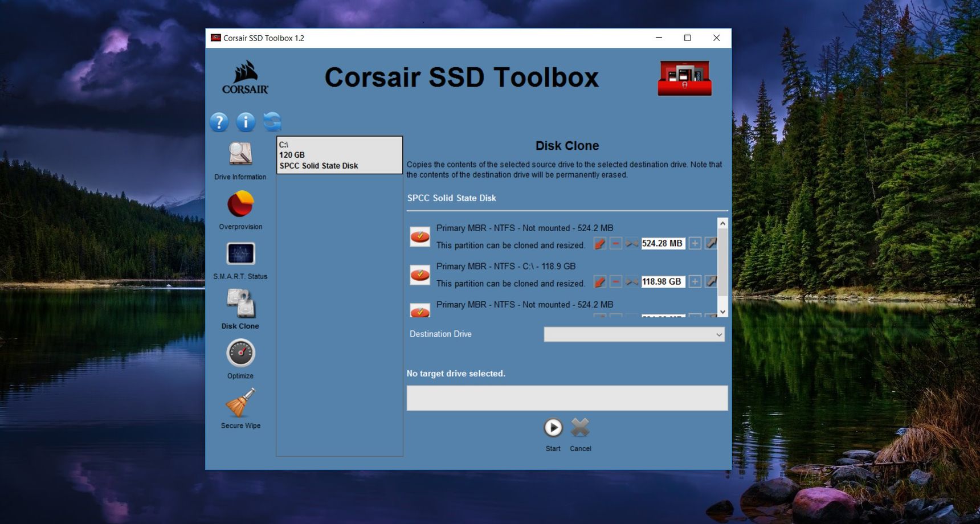Image resolution: width=980 pixels, height=524 pixels.
Task: Click plus button beside 118.98 GB field
Action: pos(695,282)
